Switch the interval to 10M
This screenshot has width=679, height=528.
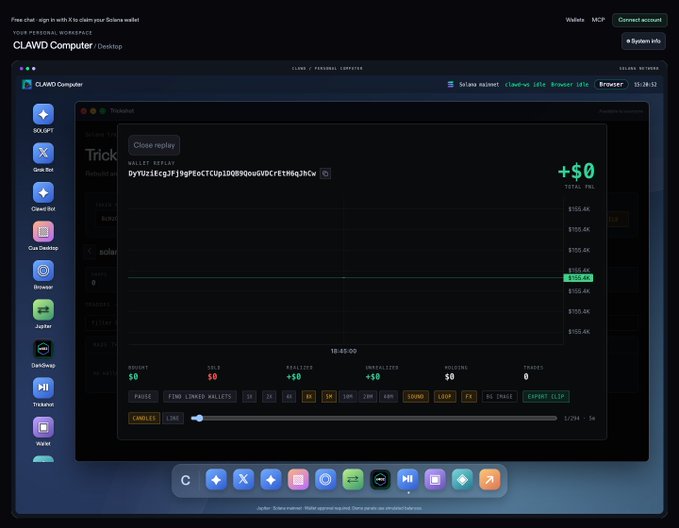348,397
